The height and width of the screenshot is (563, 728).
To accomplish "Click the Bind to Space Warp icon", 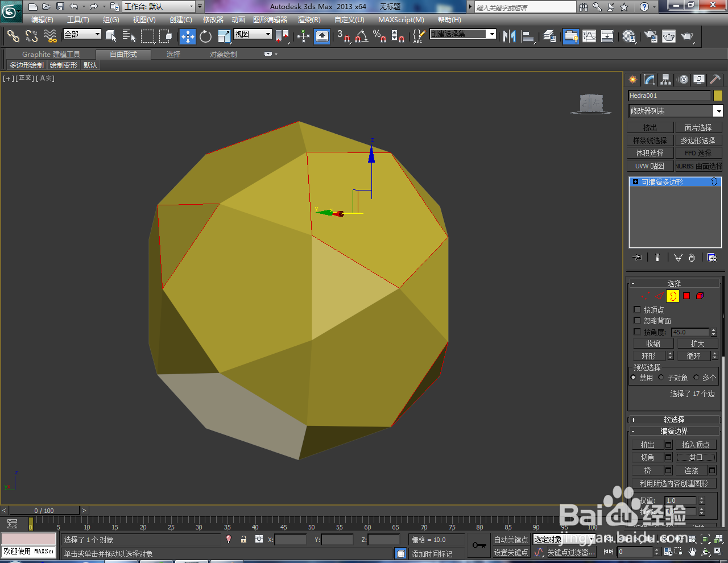I will pyautogui.click(x=50, y=36).
